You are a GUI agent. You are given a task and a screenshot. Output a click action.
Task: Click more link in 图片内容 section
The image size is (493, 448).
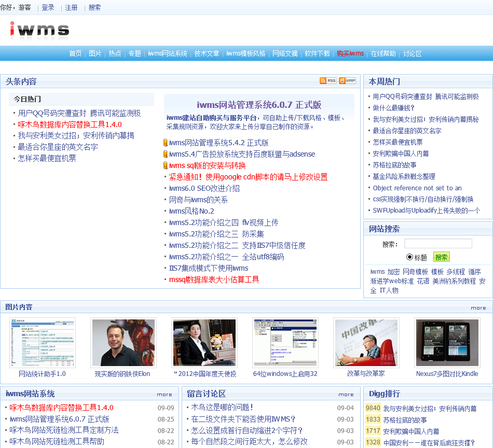[x=478, y=308]
